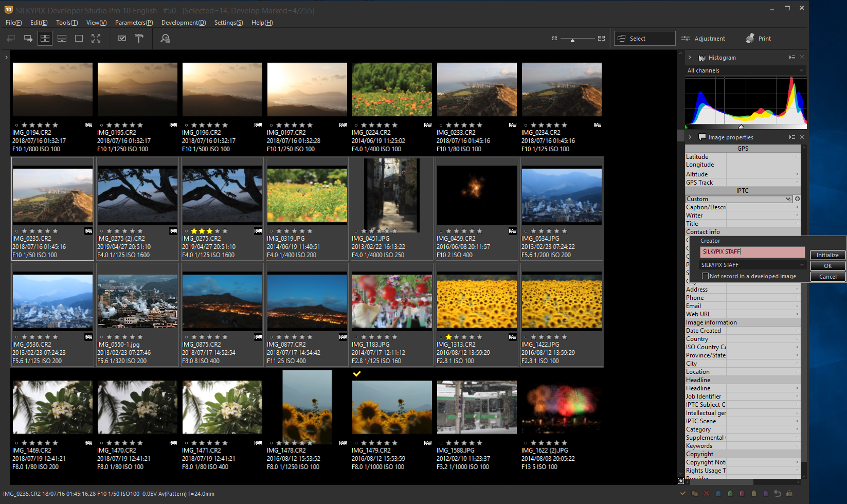
Task: Click the histogram green shadow marker
Action: [x=687, y=127]
